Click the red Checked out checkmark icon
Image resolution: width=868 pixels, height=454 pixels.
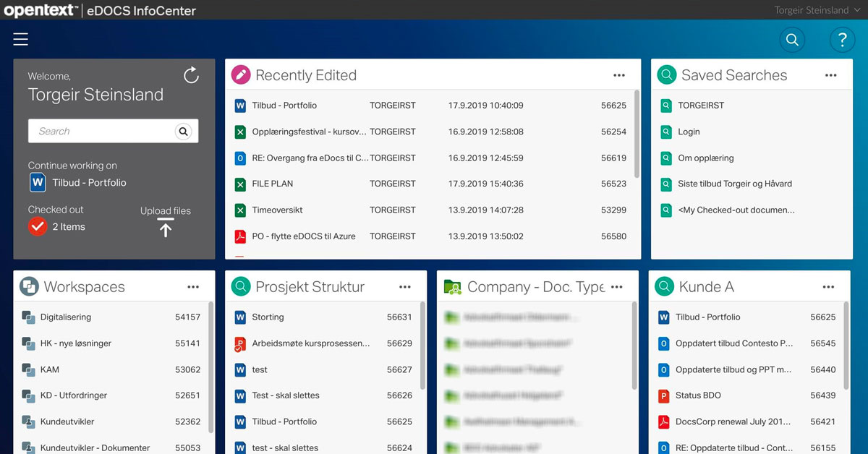coord(38,227)
